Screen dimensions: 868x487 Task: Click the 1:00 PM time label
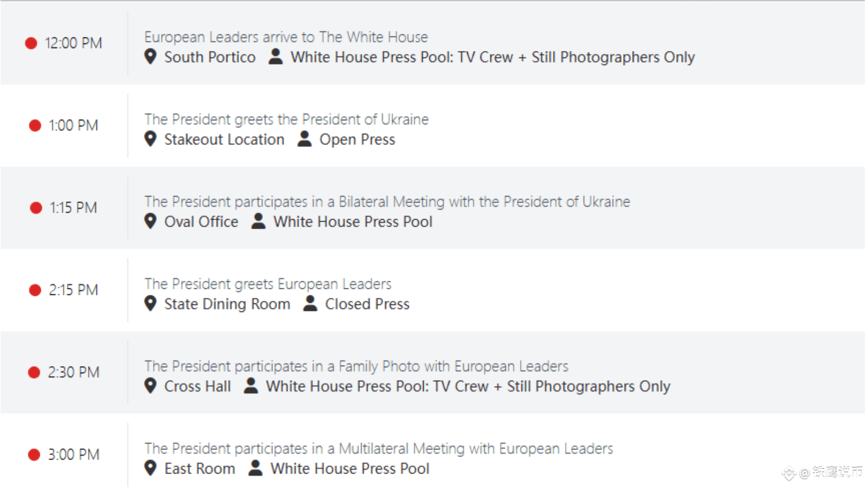(73, 126)
